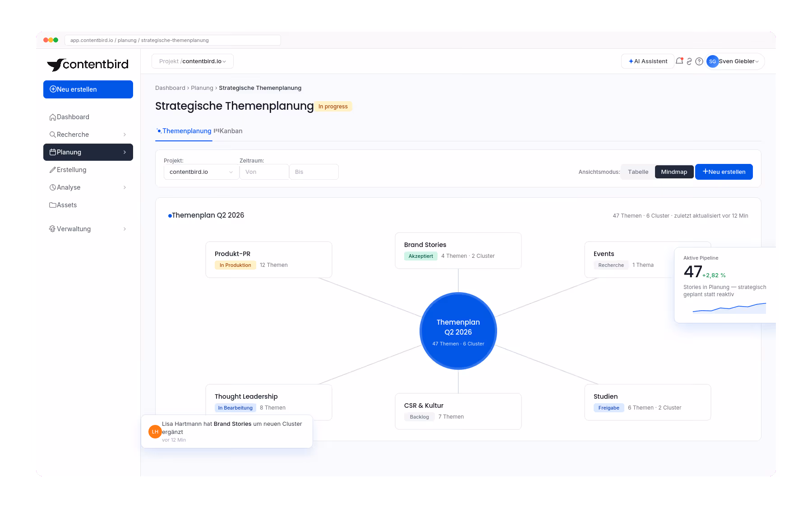
Task: Switch to the Kanban tab
Action: tap(228, 131)
